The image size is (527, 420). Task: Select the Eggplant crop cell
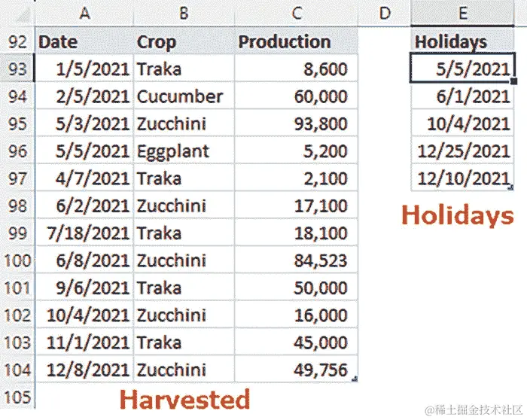click(184, 151)
